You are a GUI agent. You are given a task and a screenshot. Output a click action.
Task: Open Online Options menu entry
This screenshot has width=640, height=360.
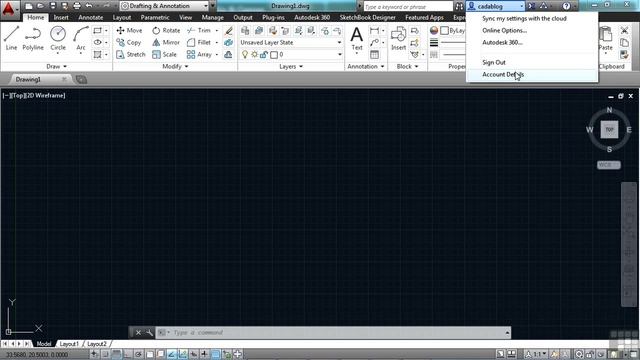click(504, 31)
